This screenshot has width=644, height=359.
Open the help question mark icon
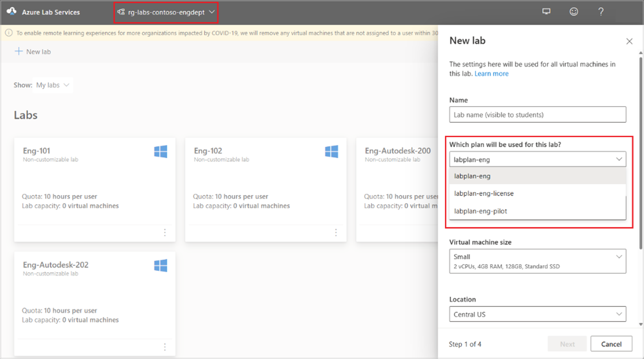(x=601, y=11)
